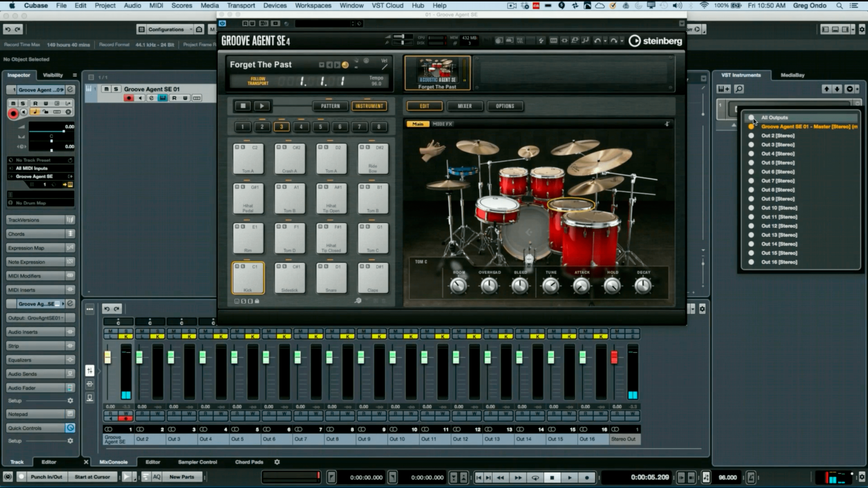Click the main transport play button
The image size is (868, 488).
click(570, 477)
